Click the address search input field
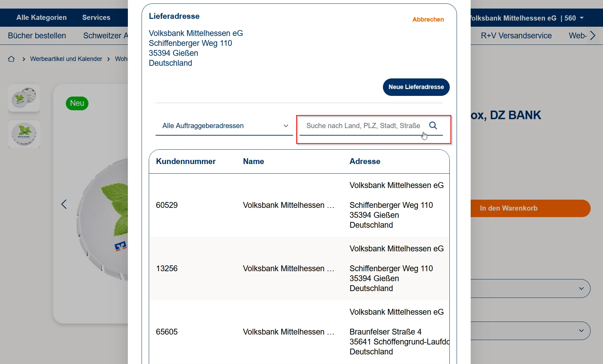 pyautogui.click(x=363, y=126)
